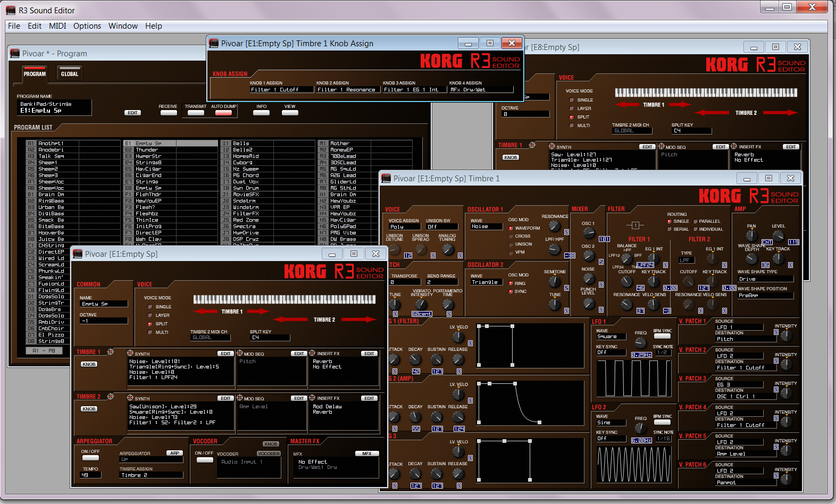This screenshot has width=836, height=504.
Task: Open the MIDI menu
Action: tap(57, 26)
